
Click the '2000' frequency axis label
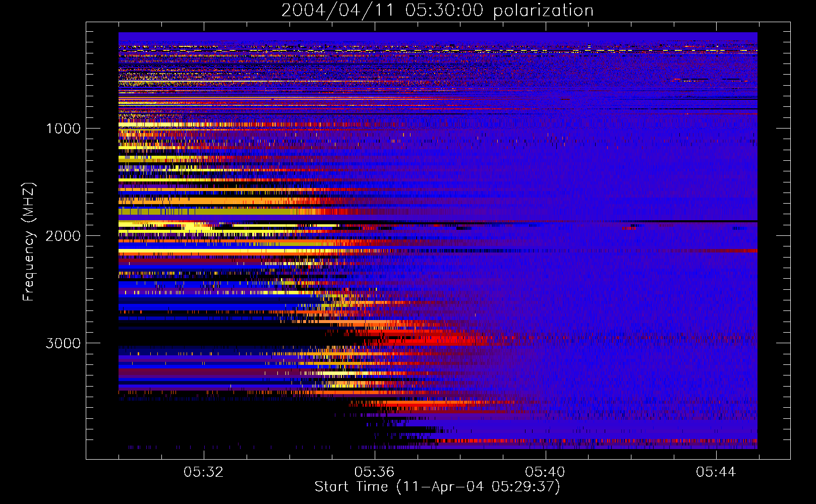pyautogui.click(x=63, y=236)
